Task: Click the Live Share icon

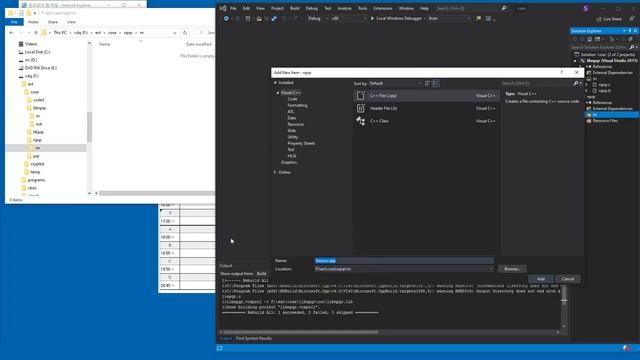Action: (599, 19)
